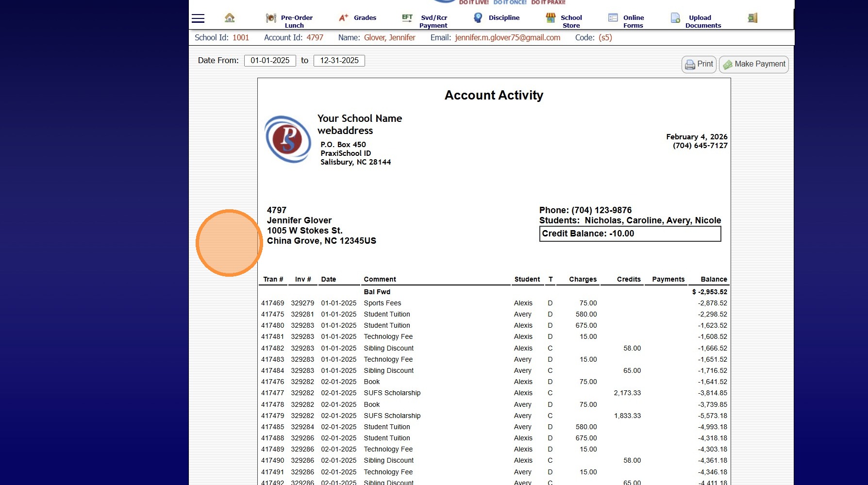
Task: Click the end date field 12-31-2025
Action: pyautogui.click(x=339, y=61)
